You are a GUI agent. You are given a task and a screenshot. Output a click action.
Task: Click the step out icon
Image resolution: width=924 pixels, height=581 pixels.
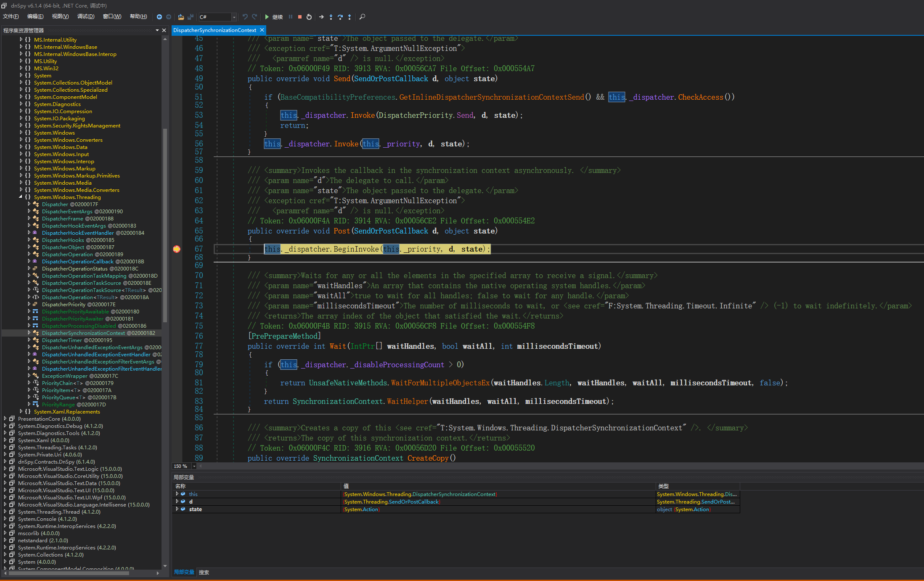(x=349, y=17)
